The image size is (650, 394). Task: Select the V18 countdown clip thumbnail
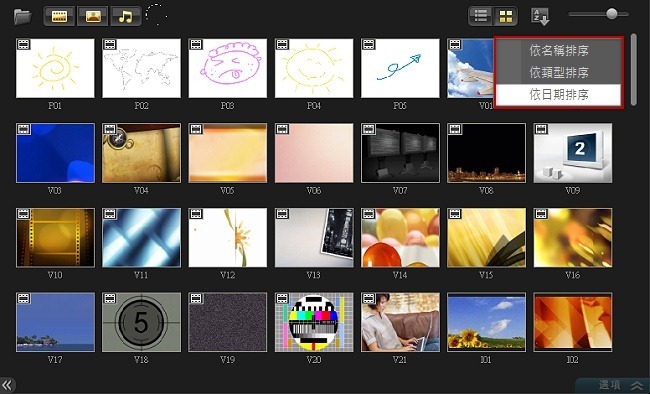click(141, 322)
